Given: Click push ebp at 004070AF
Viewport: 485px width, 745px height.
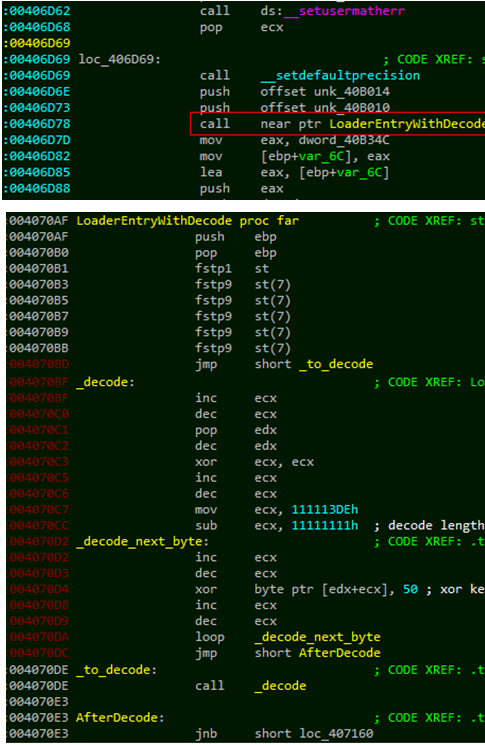Looking at the screenshot, I should point(236,237).
